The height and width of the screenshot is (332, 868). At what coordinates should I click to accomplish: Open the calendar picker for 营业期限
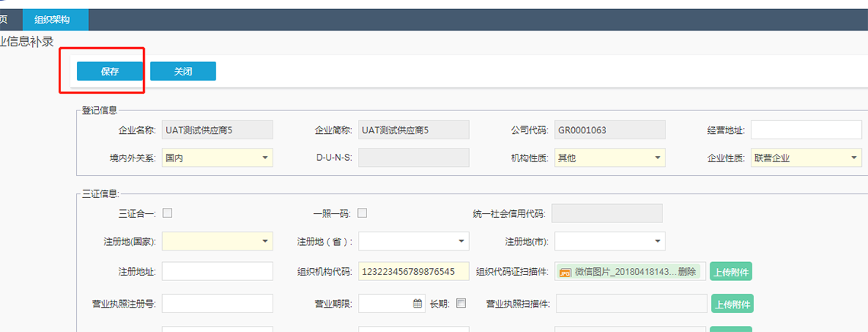point(417,303)
